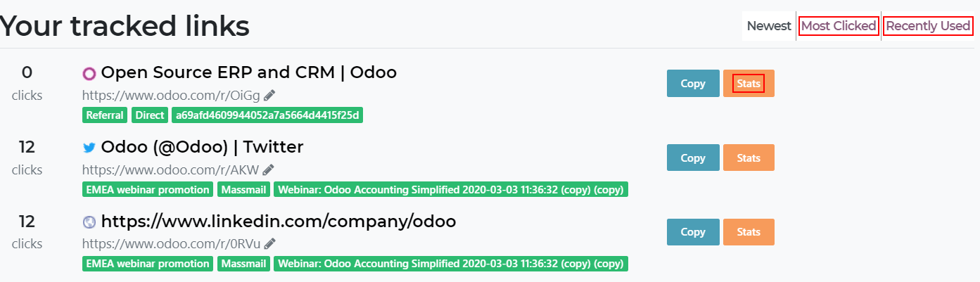Copy the Odoo Twitter tracked link
This screenshot has height=282, width=980.
(693, 158)
